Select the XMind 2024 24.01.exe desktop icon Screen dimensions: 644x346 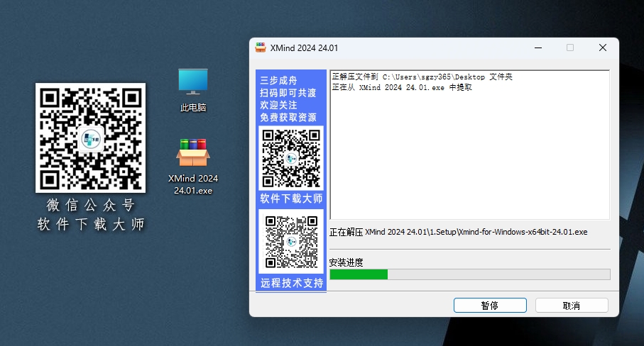coord(192,167)
